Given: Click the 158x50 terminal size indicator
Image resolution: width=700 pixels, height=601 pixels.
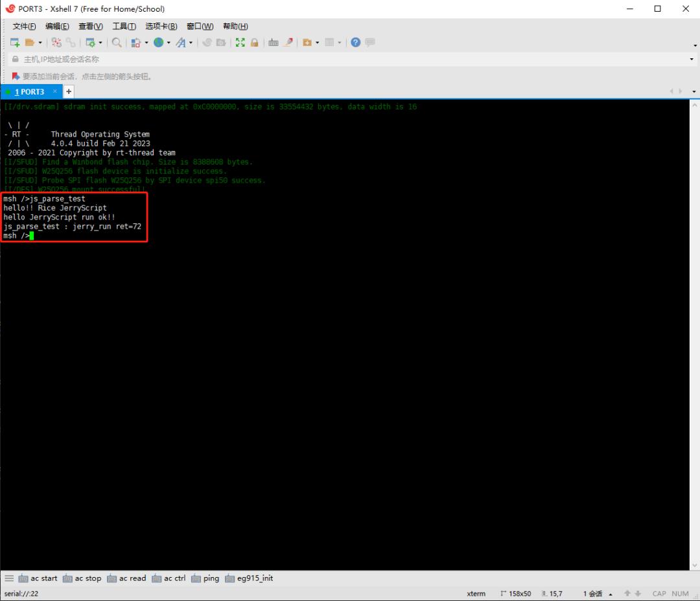Looking at the screenshot, I should (516, 593).
